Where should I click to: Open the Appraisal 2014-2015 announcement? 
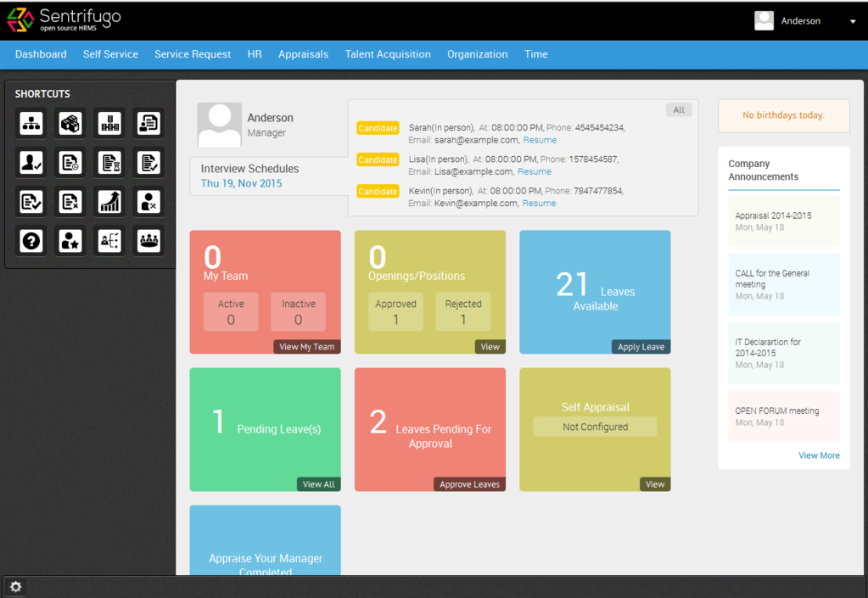tap(784, 221)
